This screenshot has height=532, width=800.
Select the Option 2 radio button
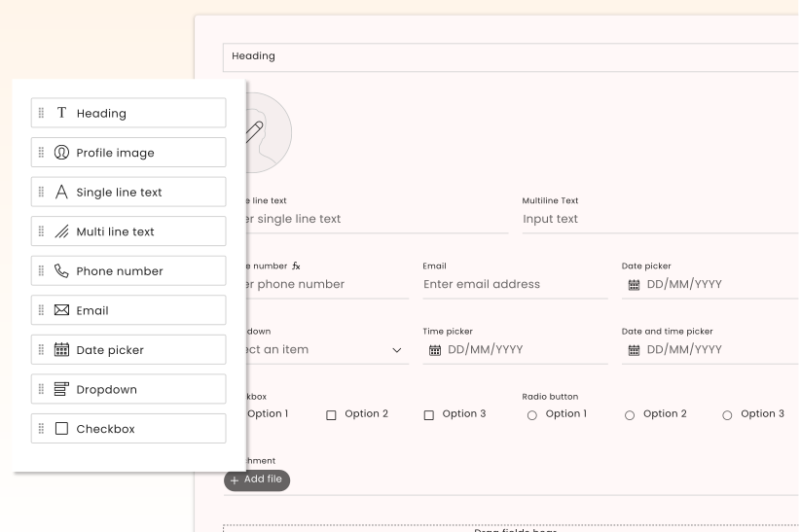tap(629, 415)
